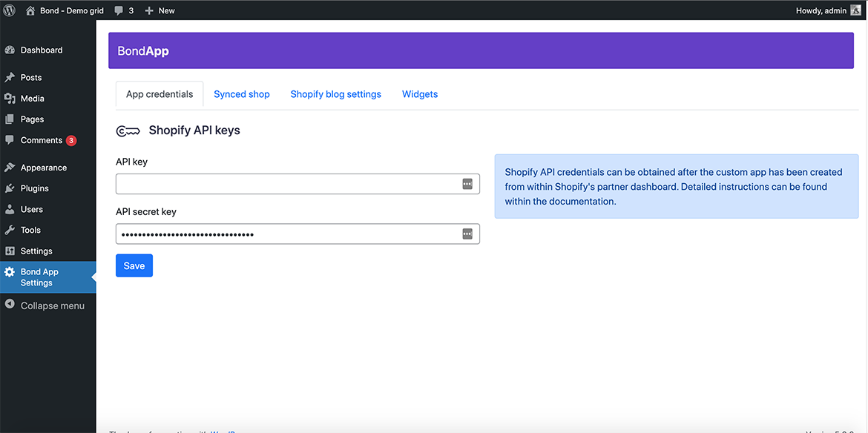Click the red 3 comments badge
The height and width of the screenshot is (433, 868).
(71, 140)
